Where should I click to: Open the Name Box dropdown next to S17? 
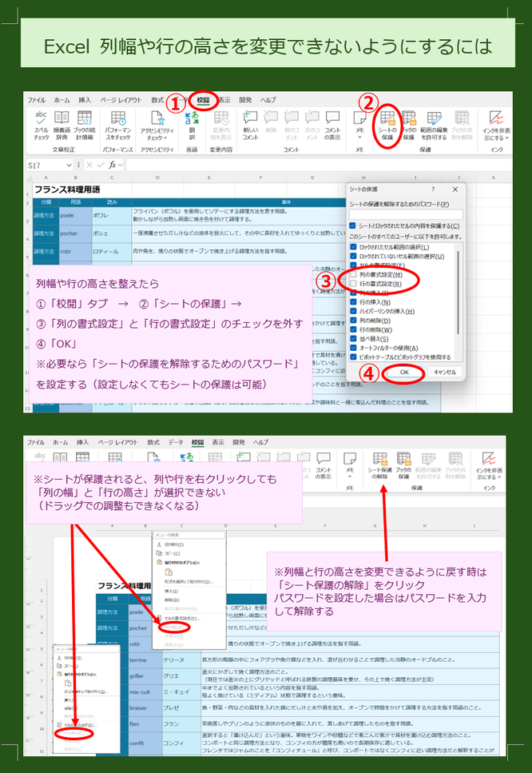coord(69,165)
